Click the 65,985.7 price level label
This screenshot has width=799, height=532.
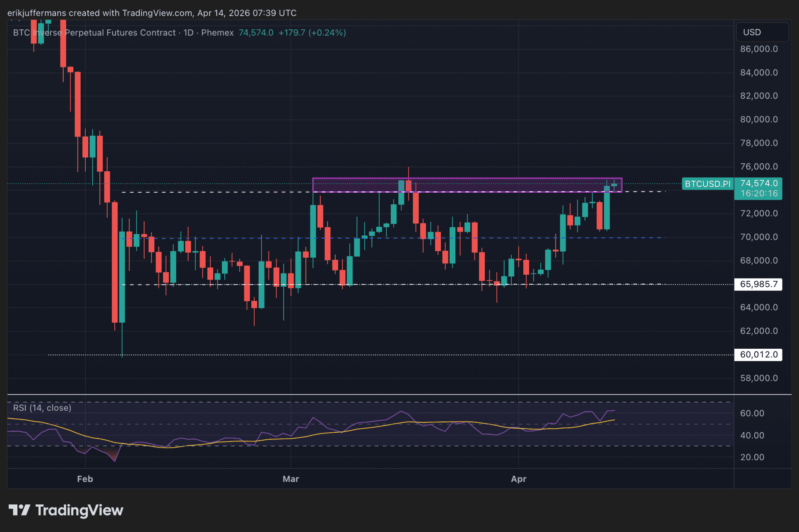click(758, 284)
